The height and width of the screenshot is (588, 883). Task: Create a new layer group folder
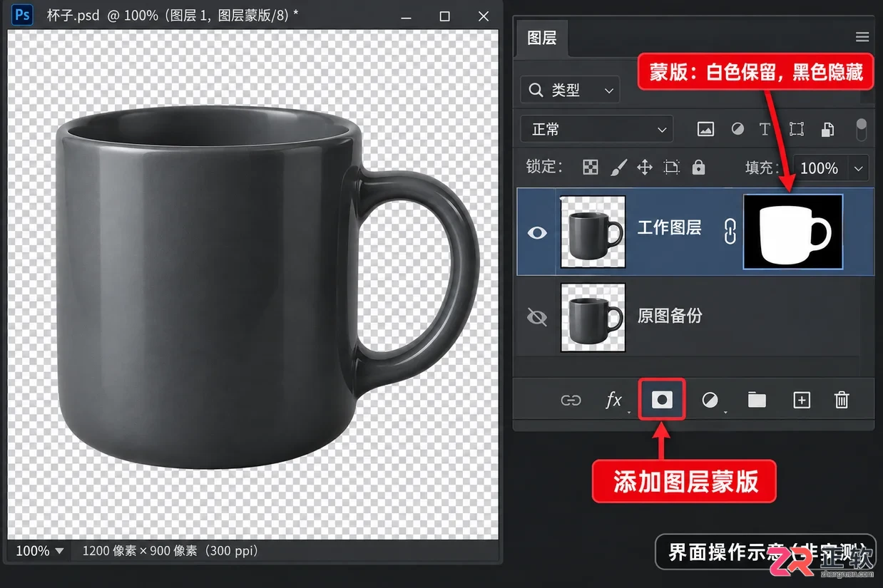[757, 400]
